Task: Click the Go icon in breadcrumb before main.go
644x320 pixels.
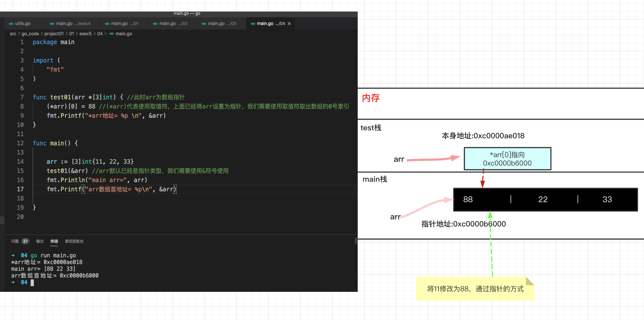Action: (x=112, y=34)
